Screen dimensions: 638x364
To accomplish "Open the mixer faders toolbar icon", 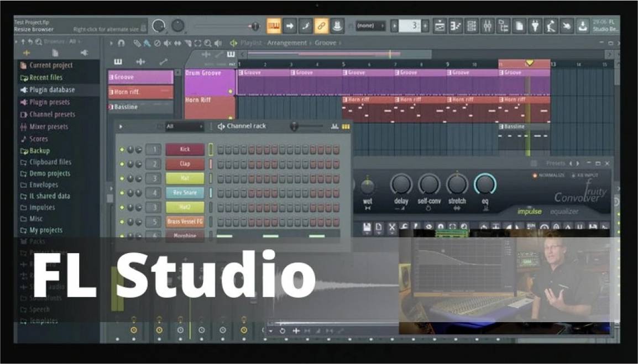I will [488, 26].
